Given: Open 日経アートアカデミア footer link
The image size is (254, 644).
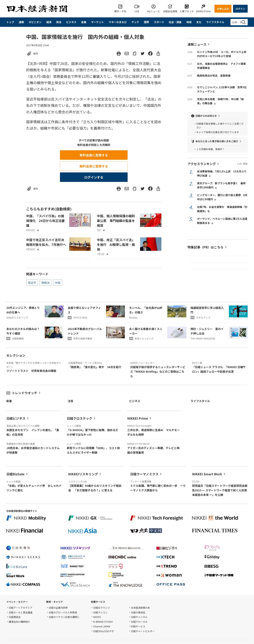Looking at the screenshot, I should tap(20, 608).
